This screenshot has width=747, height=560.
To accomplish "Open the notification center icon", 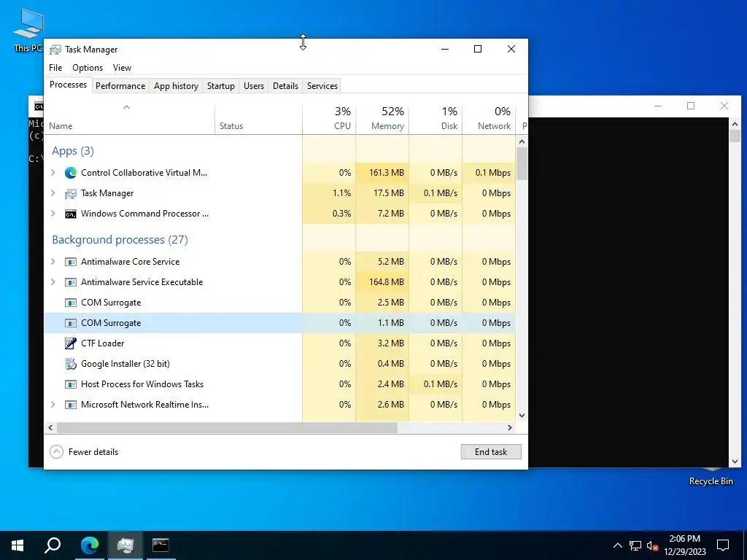I will pyautogui.click(x=723, y=545).
